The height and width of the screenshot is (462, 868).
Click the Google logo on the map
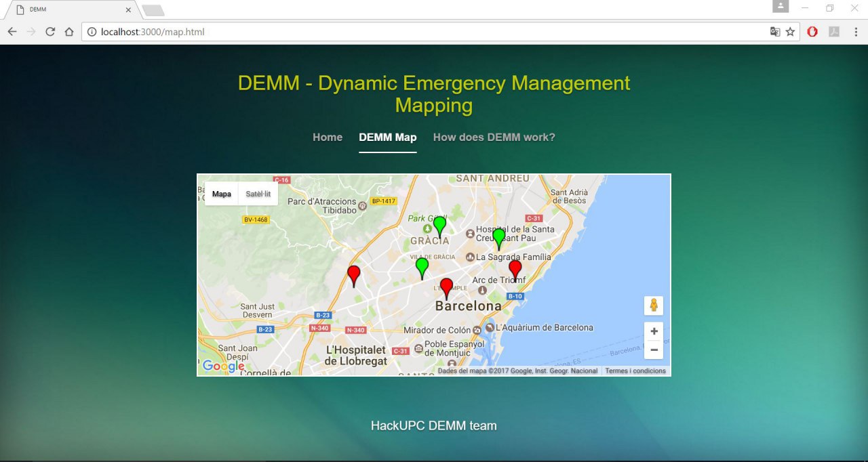click(223, 366)
